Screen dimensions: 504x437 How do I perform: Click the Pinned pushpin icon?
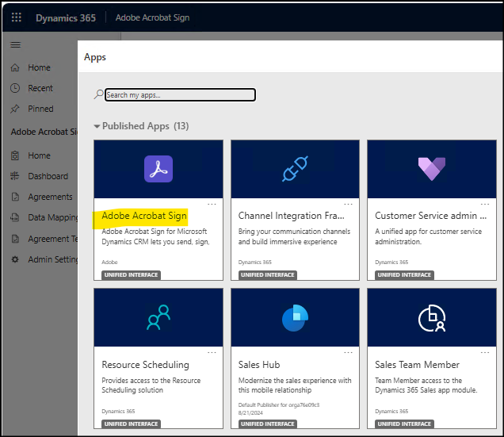[x=15, y=109]
